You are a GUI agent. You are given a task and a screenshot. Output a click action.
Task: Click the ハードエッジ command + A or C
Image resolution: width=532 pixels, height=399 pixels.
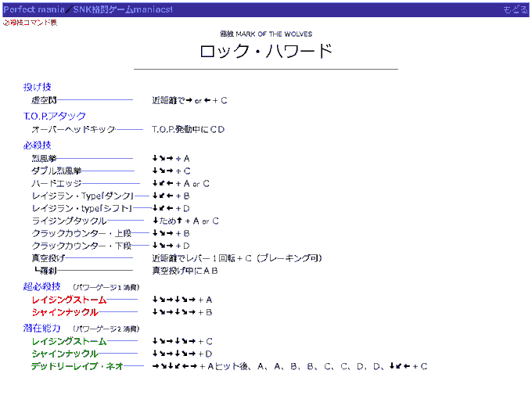[181, 184]
